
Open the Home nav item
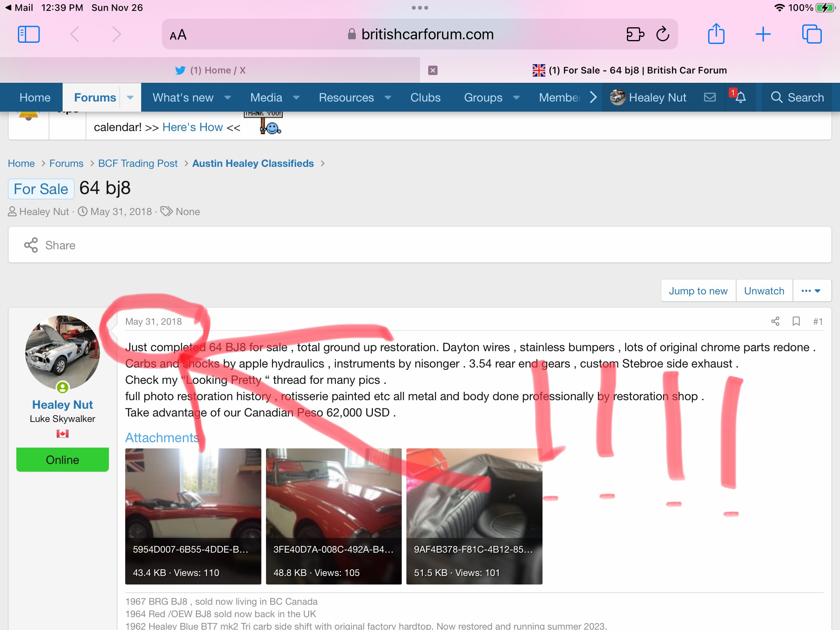coord(35,97)
